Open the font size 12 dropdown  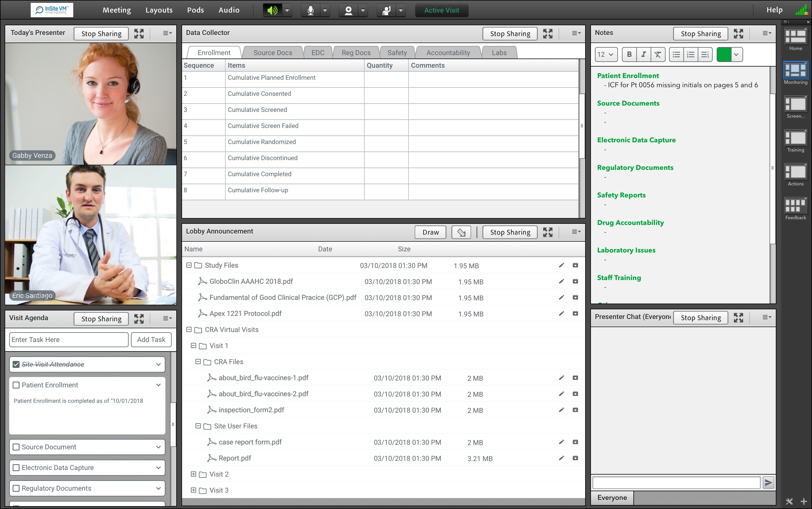click(x=606, y=54)
